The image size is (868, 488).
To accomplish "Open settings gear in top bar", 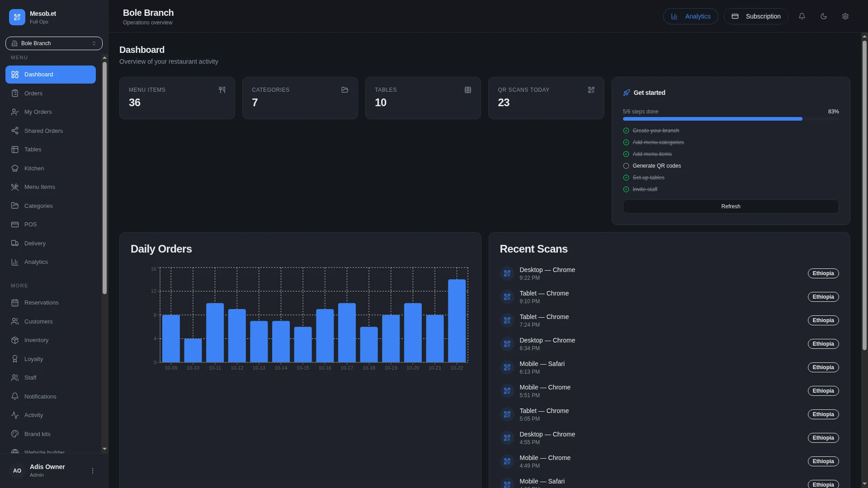I will pyautogui.click(x=845, y=16).
